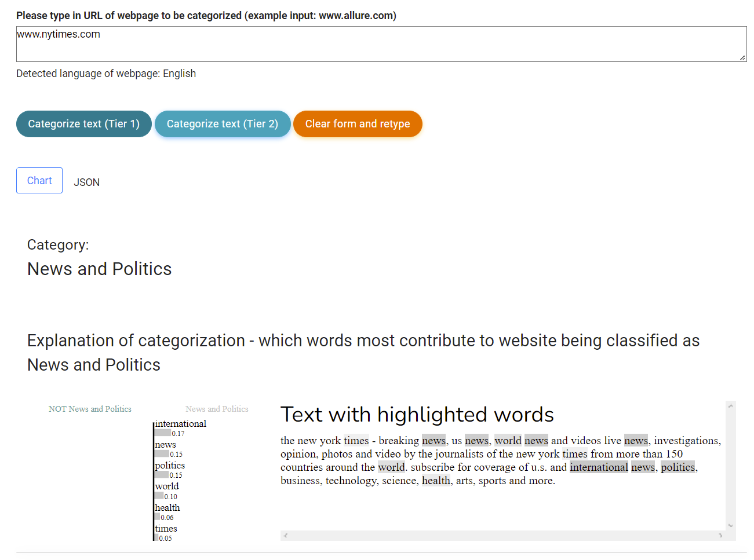Click the 0.10 value under world
The image size is (754, 560).
click(x=171, y=497)
